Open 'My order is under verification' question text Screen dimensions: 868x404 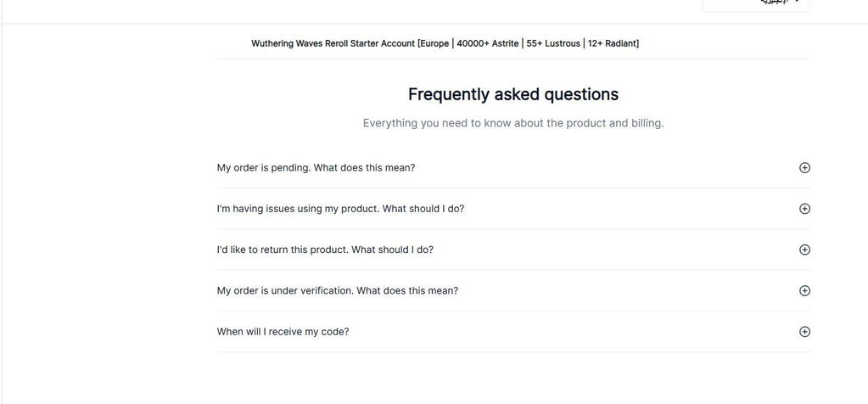pyautogui.click(x=338, y=290)
